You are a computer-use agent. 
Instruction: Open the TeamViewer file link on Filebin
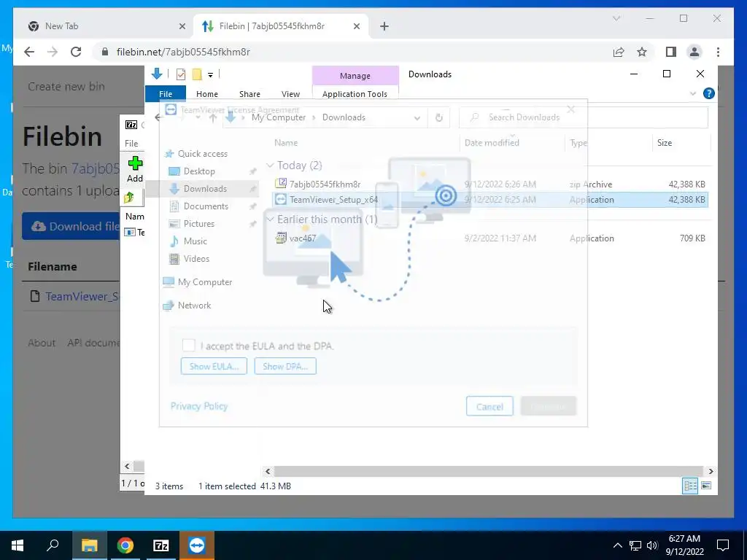(x=82, y=296)
